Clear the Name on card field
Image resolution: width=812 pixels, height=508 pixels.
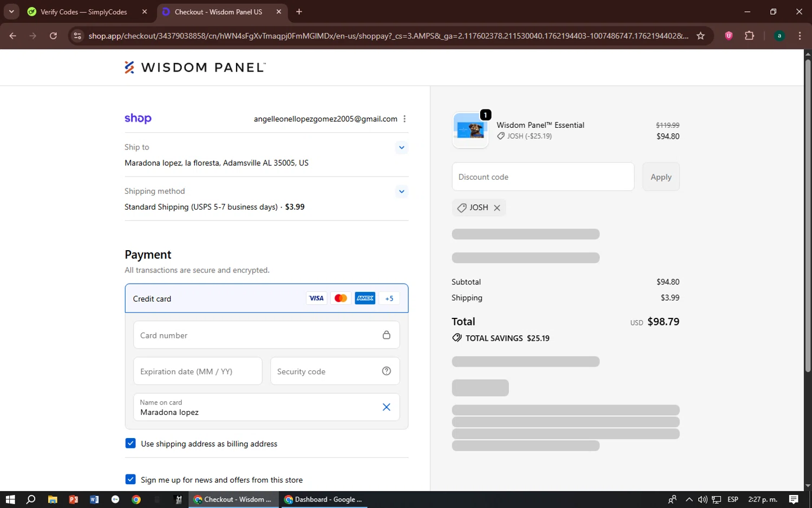tap(387, 407)
